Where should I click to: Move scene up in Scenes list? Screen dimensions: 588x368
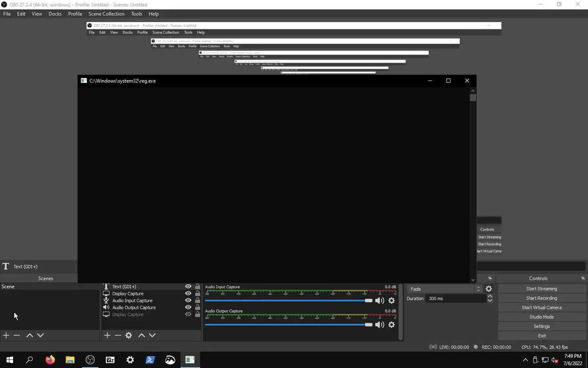[x=29, y=335]
